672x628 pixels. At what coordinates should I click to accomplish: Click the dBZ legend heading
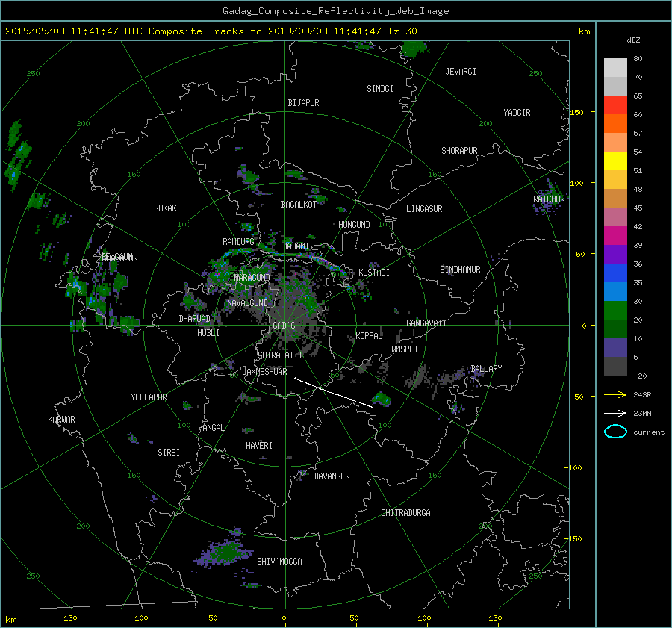[x=633, y=40]
